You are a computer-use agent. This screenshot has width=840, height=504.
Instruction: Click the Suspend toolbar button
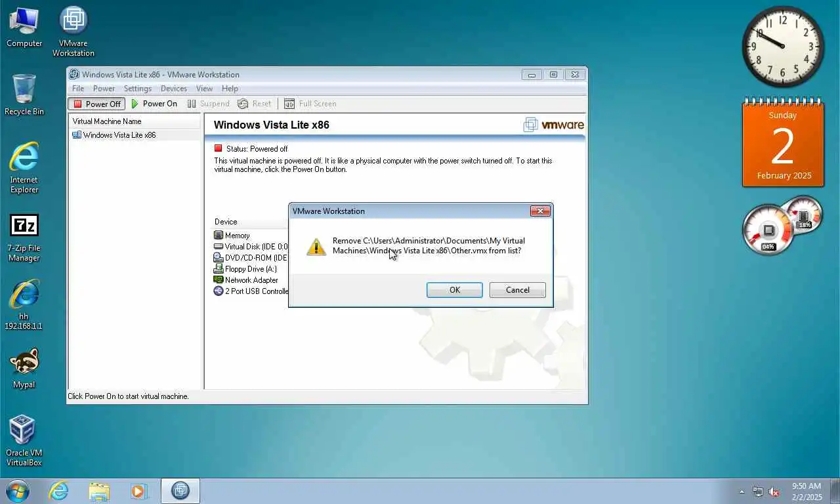click(209, 104)
